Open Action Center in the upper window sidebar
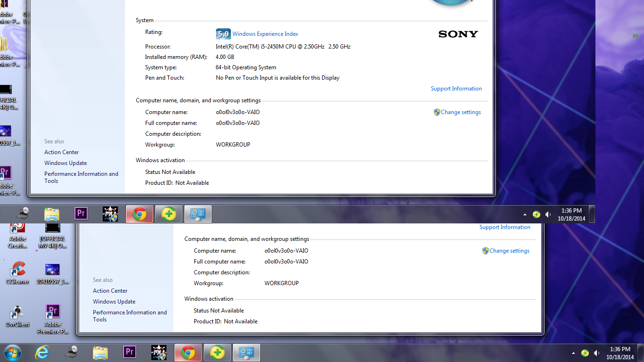 (62, 152)
